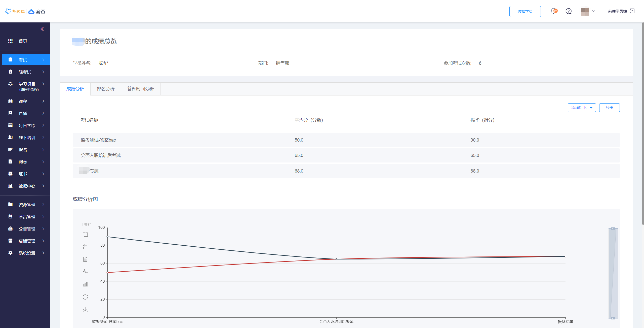Click the 选择学员 button

pos(525,12)
